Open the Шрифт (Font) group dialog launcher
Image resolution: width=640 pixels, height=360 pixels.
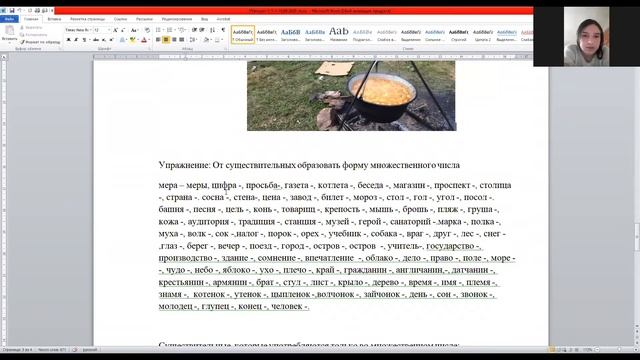coord(149,49)
